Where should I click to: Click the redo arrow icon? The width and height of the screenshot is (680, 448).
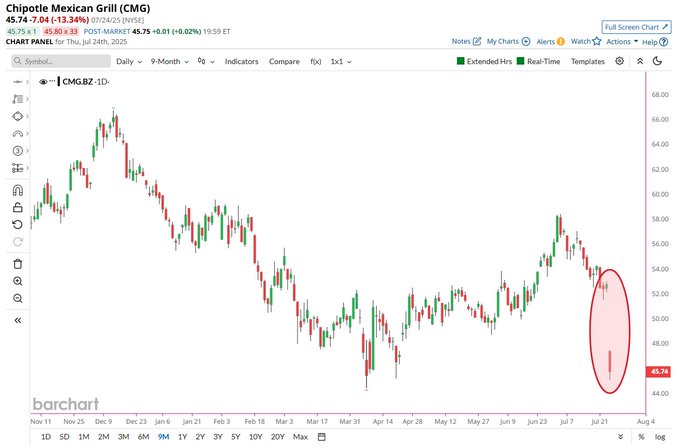point(17,242)
